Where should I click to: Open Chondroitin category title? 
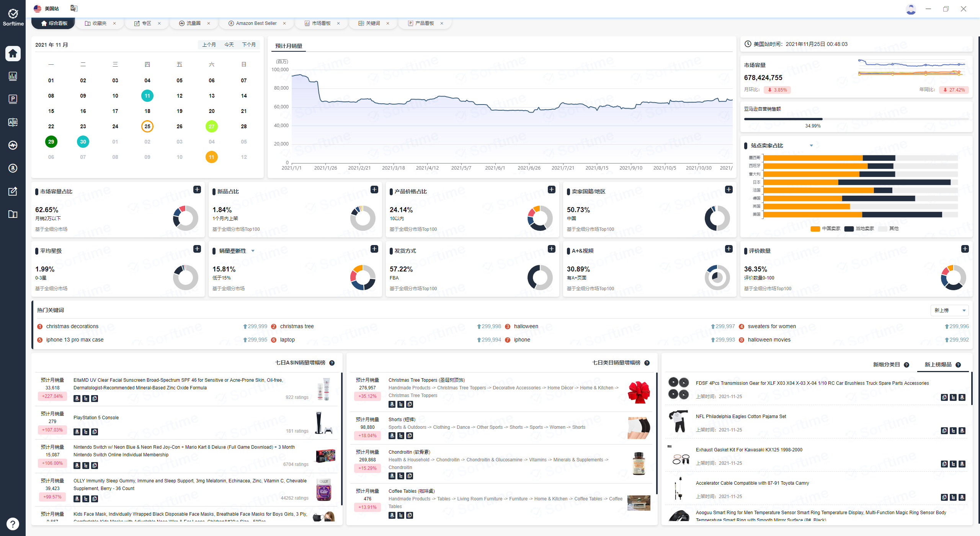409,452
